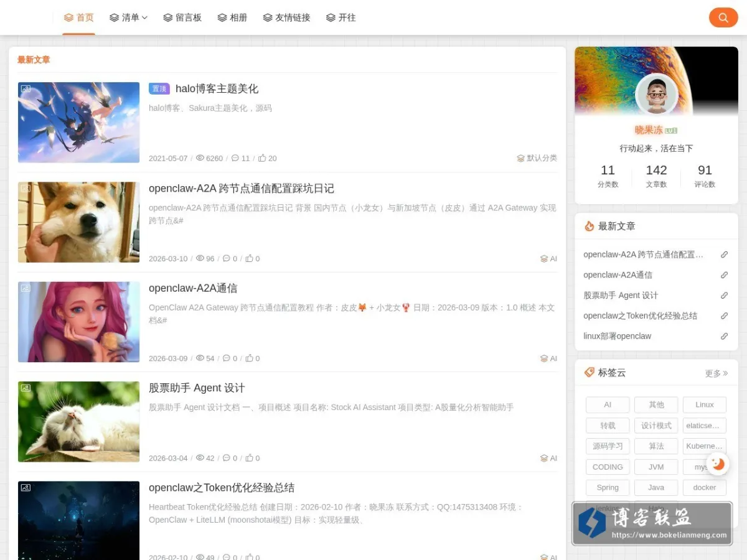Open the 留言板 nav item
747x560 pixels.
pos(182,17)
